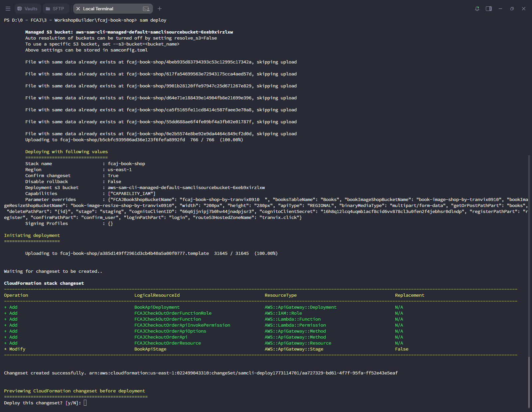532x412 pixels.
Task: Open a new tab with plus button
Action: 160,9
